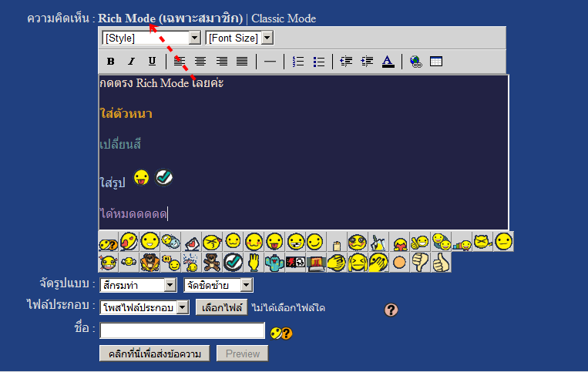The image size is (588, 372).
Task: Insert the winged angel smiley emoticon
Action: click(x=129, y=262)
